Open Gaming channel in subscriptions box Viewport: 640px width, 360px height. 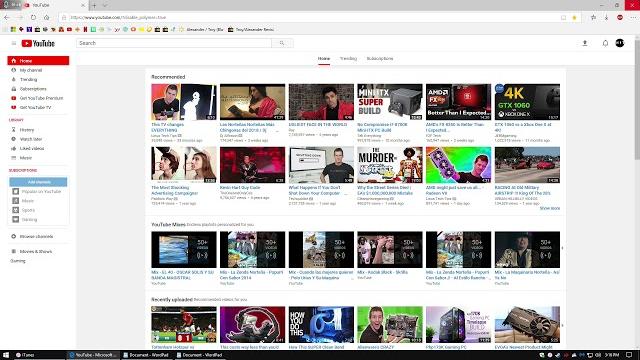click(29, 220)
